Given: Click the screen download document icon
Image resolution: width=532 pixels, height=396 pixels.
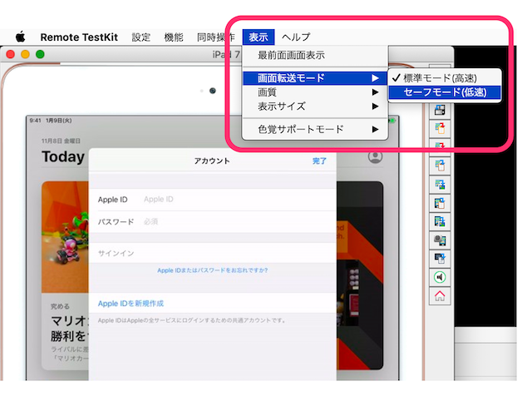Looking at the screenshot, I should click(440, 259).
